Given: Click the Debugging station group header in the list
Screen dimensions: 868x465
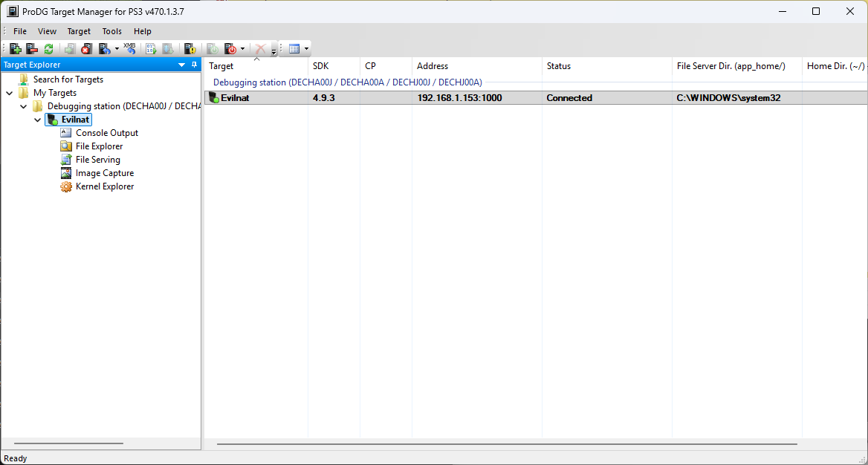Looking at the screenshot, I should coord(348,82).
